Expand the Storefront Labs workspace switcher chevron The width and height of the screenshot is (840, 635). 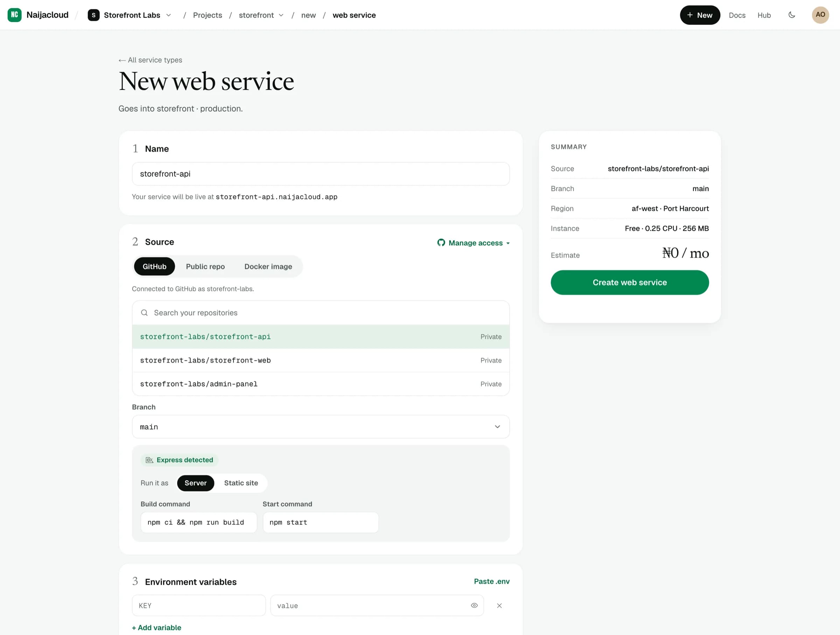(x=169, y=15)
